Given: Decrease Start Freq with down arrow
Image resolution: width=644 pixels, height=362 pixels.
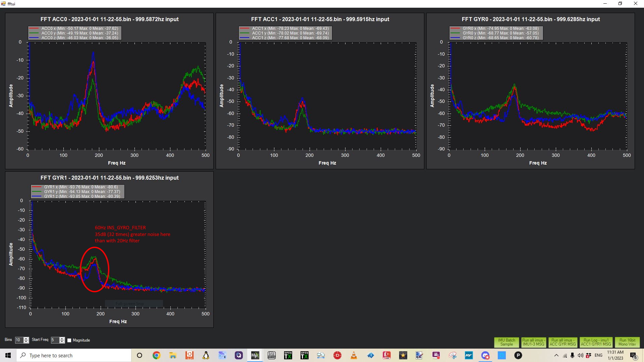Looking at the screenshot, I should click(62, 342).
